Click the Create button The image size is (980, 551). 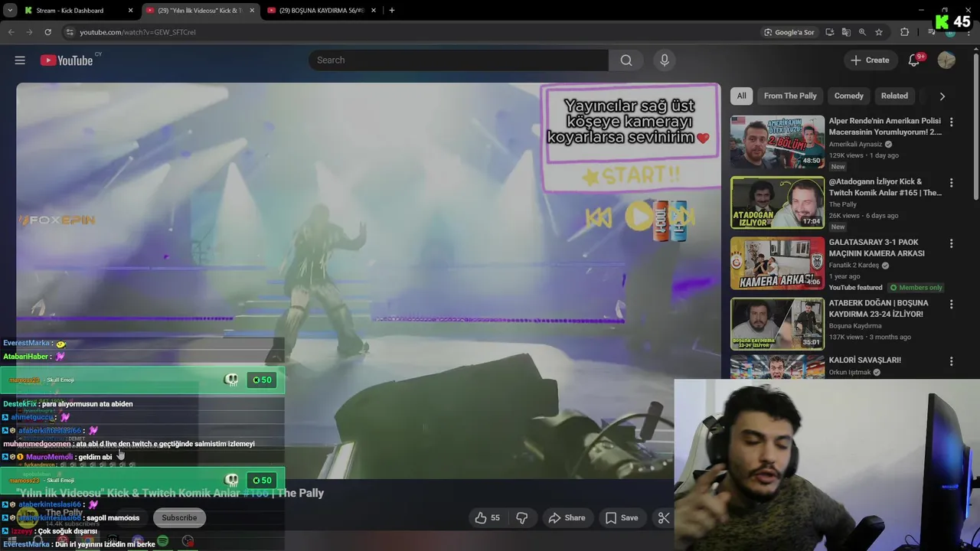click(870, 60)
